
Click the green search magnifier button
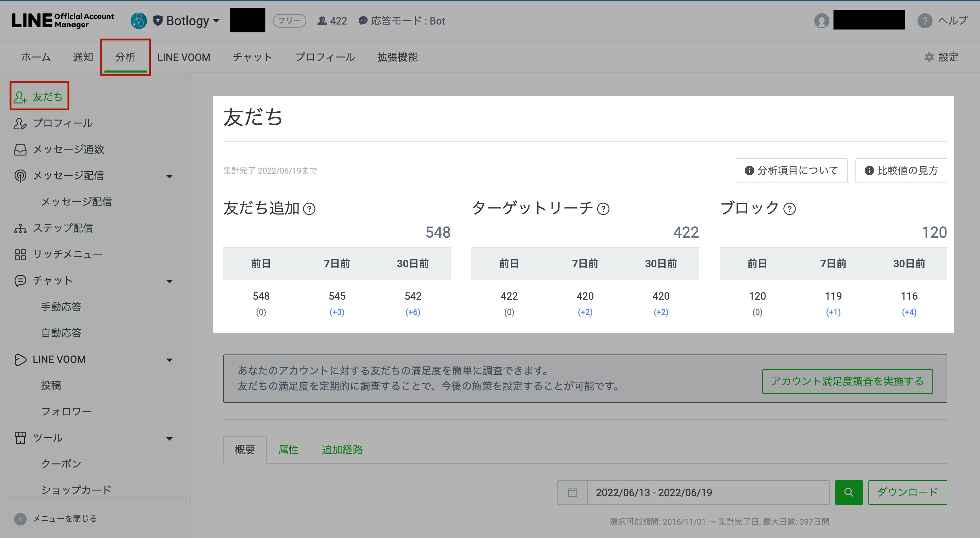click(848, 492)
